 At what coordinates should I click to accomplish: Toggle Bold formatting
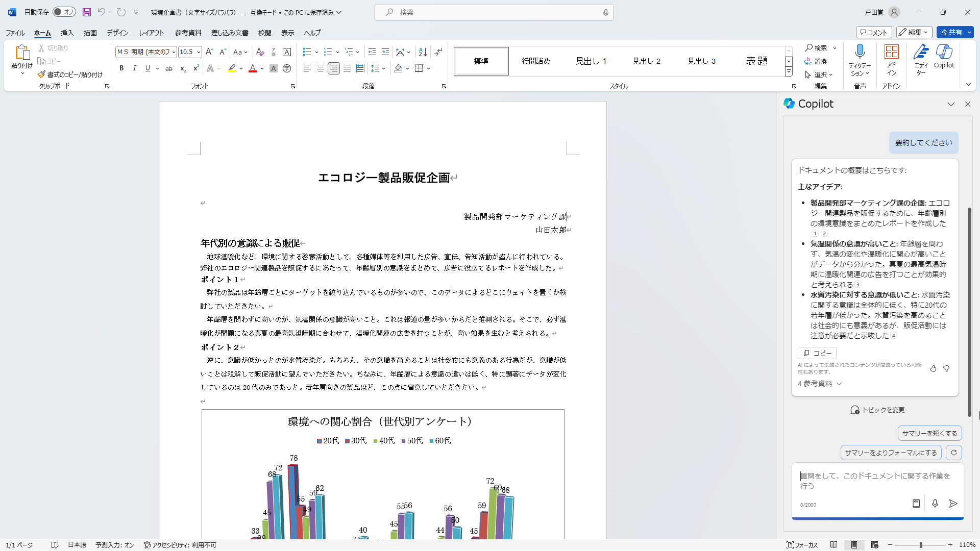click(x=121, y=68)
